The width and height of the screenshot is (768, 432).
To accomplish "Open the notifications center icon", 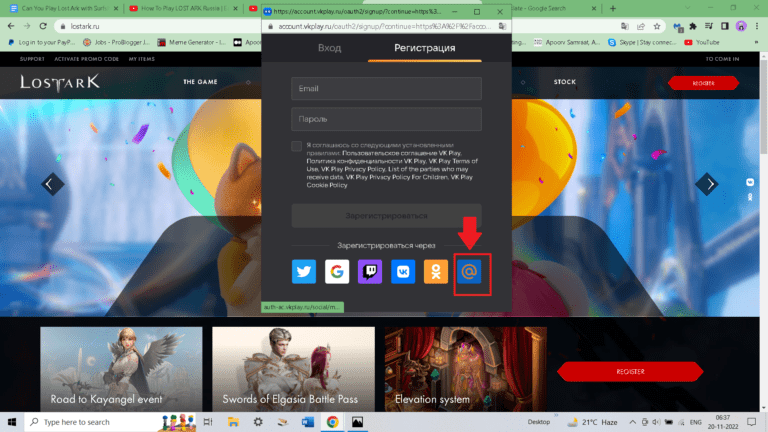I will tap(752, 422).
